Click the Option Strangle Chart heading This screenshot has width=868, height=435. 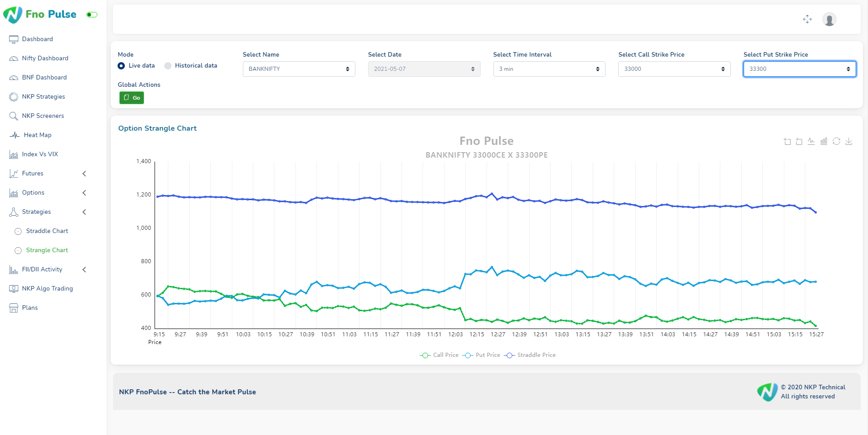point(157,128)
